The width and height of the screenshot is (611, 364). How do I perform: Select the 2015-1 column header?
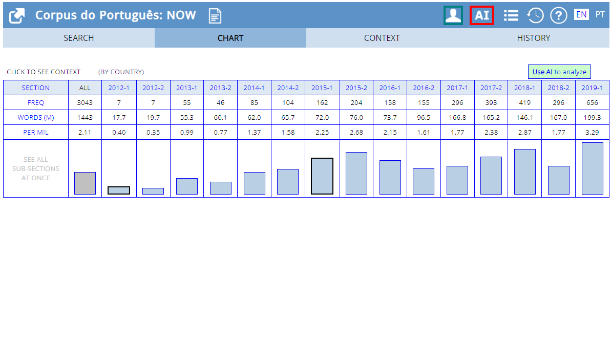pyautogui.click(x=322, y=88)
